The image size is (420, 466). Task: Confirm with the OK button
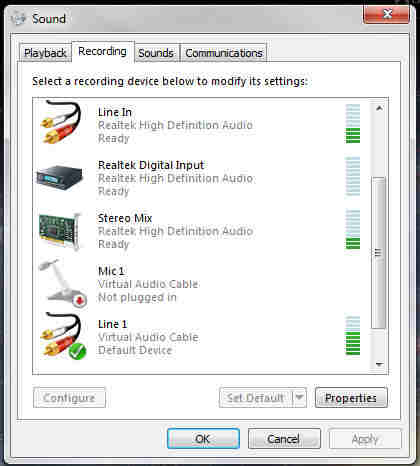pyautogui.click(x=203, y=439)
